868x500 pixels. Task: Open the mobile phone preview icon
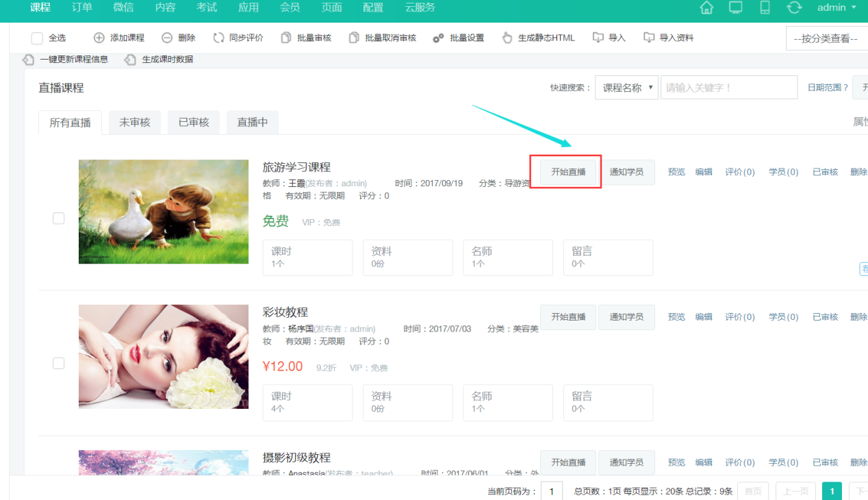[765, 8]
